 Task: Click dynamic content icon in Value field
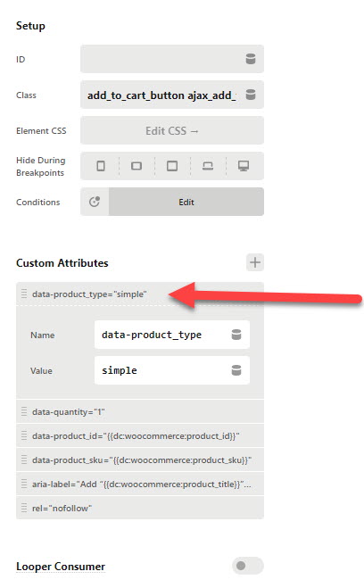[x=236, y=370]
